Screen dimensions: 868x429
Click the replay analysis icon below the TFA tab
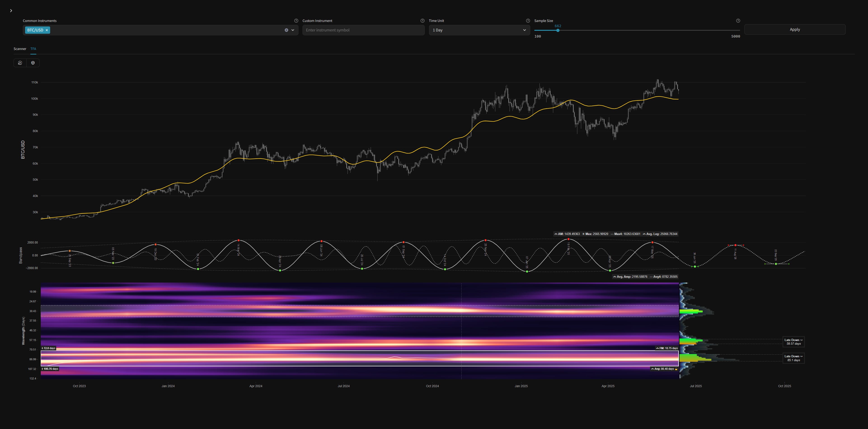pyautogui.click(x=20, y=63)
